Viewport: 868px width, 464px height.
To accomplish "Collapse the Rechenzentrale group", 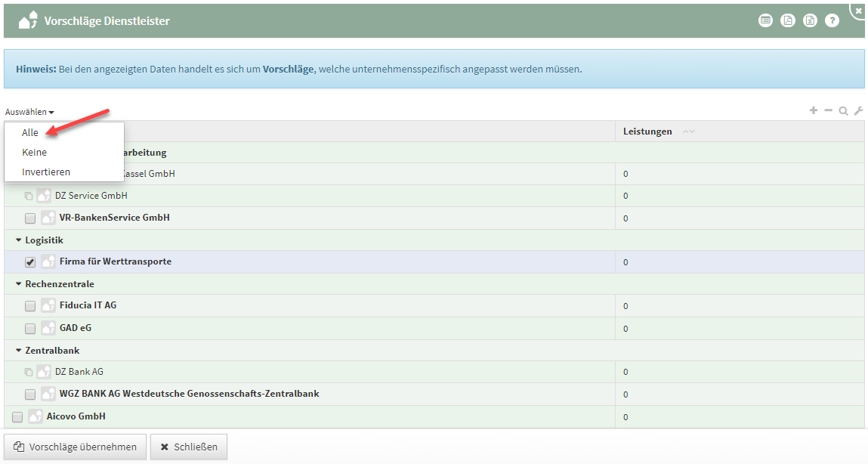I will pos(19,284).
